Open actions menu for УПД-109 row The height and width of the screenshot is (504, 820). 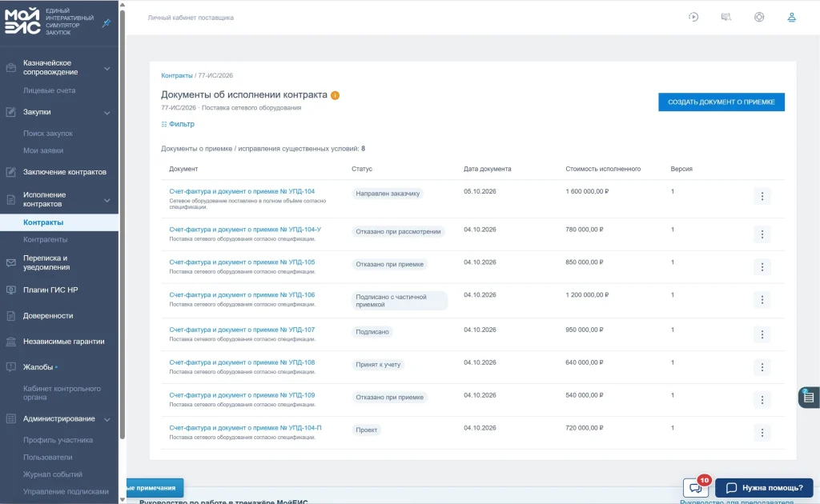pos(762,400)
